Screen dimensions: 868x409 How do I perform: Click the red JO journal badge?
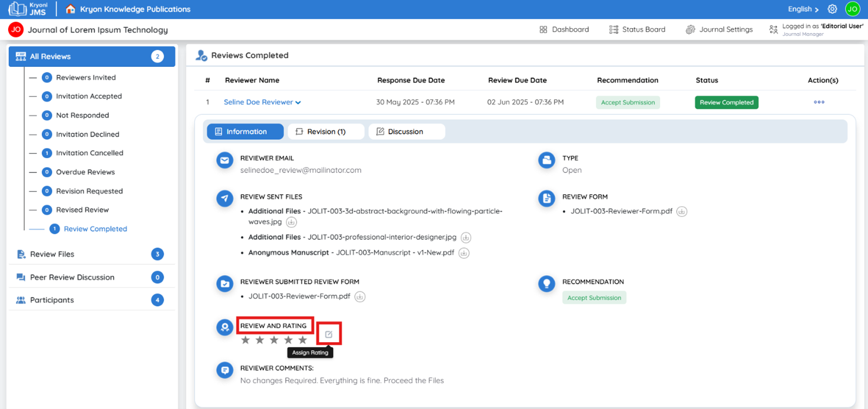click(x=16, y=29)
